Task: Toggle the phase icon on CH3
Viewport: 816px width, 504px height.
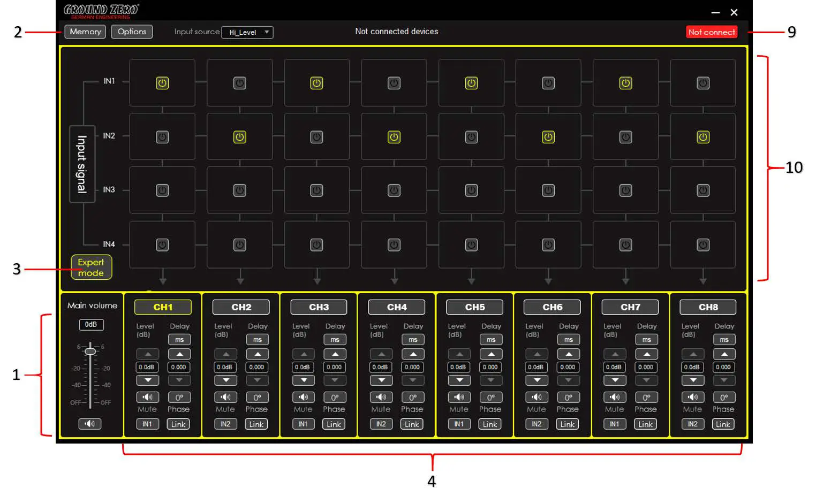Action: tap(335, 397)
